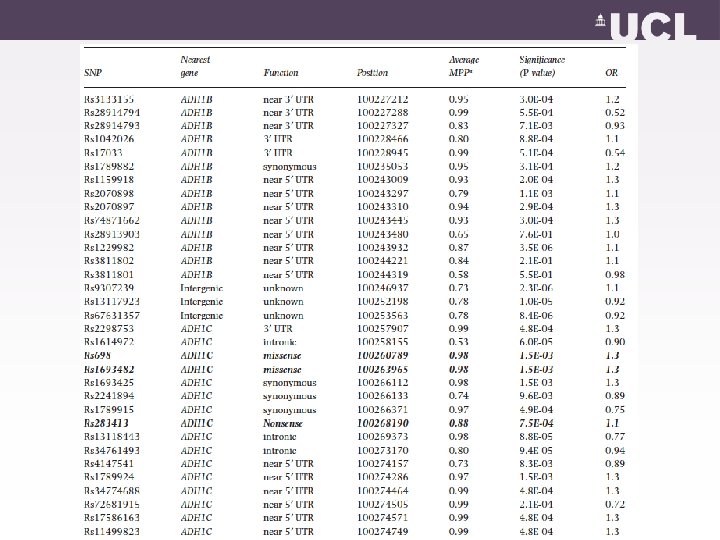Click position value 100246937

point(382,288)
